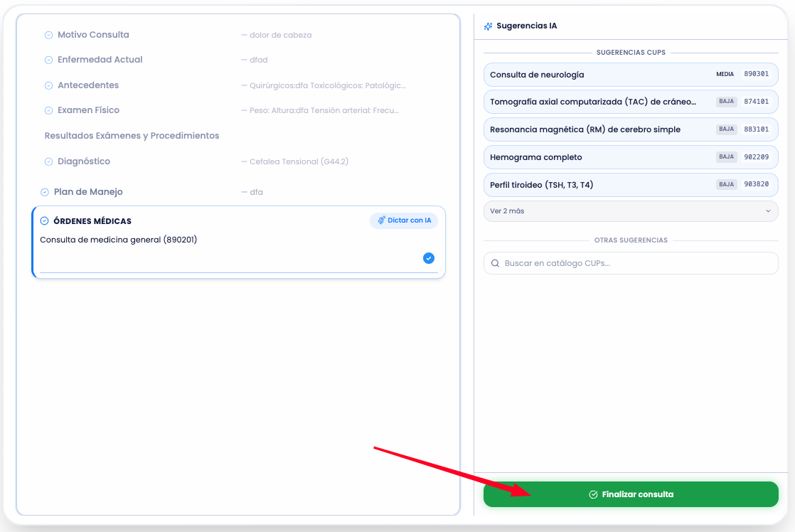Click the Órdenes Médicas text area
Image resolution: width=795 pixels, height=532 pixels.
click(x=228, y=249)
